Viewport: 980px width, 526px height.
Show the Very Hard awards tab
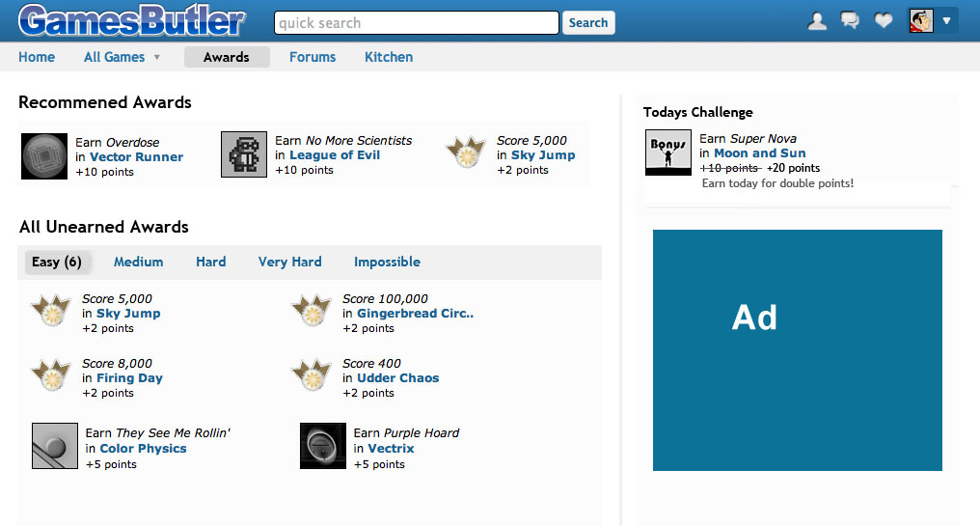pyautogui.click(x=289, y=262)
